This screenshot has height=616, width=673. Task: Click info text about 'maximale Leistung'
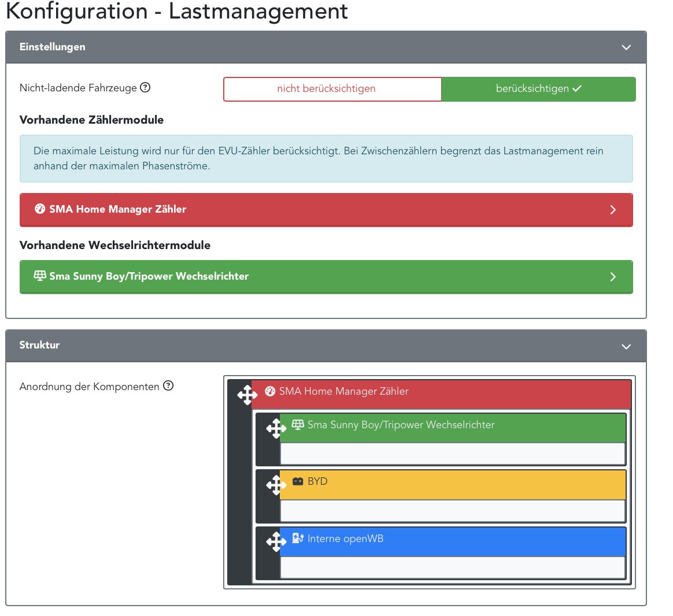pos(319,158)
